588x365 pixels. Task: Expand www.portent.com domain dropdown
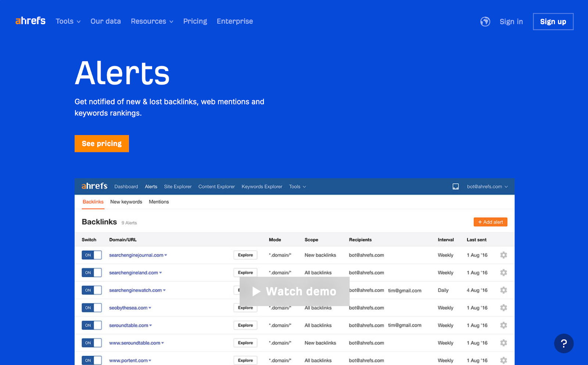click(x=150, y=361)
